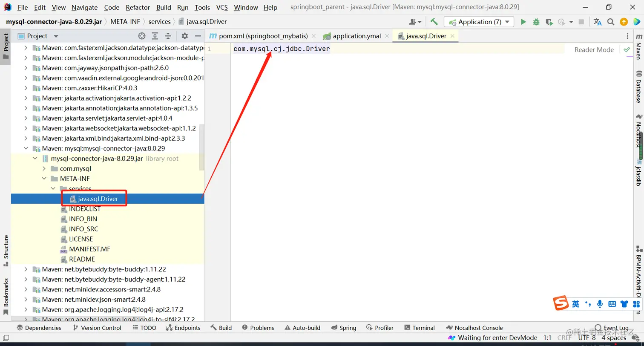Click the UTF-8 encoding in status bar
The height and width of the screenshot is (346, 644).
[587, 338]
